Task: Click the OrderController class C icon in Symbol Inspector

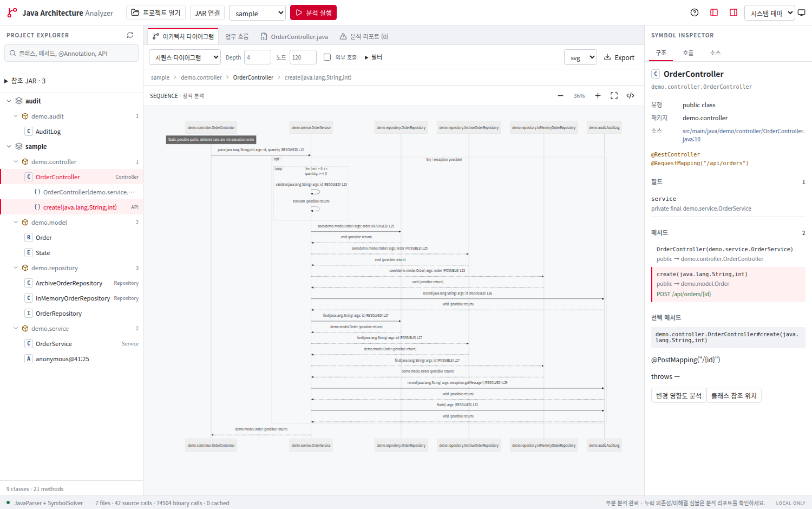Action: 656,74
